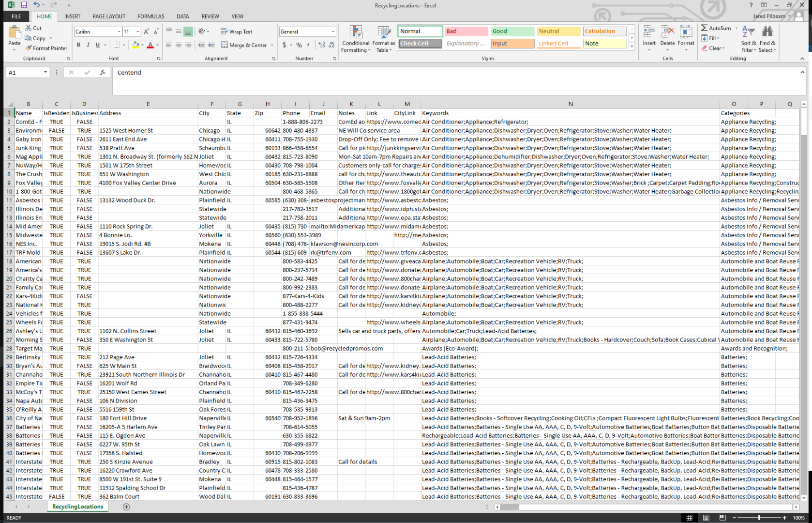
Task: Click the Increase Indent icon
Action: 211,45
